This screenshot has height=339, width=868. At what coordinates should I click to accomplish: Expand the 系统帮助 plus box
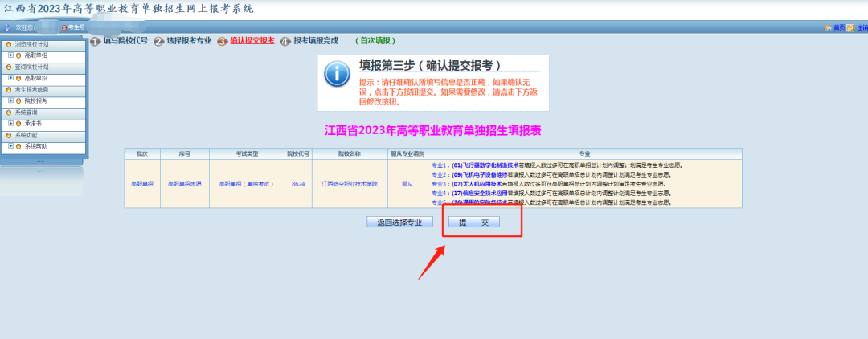[x=10, y=146]
